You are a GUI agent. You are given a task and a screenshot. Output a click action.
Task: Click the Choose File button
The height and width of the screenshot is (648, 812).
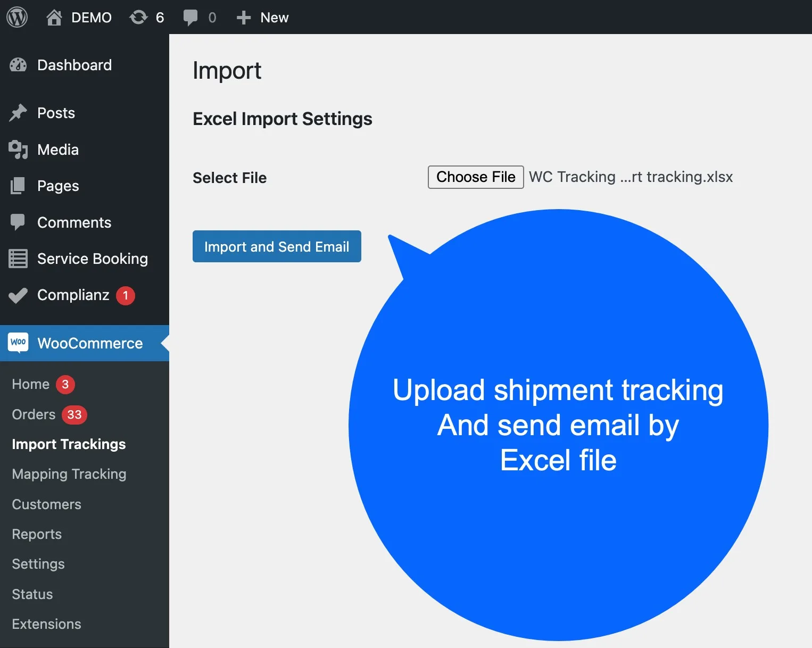(476, 177)
